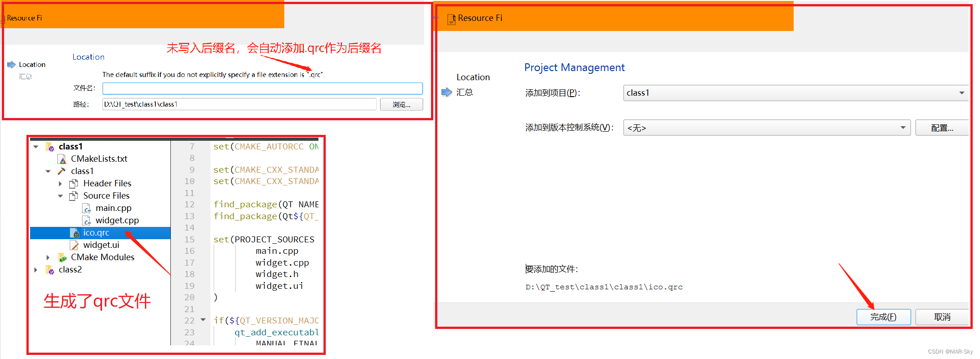This screenshot has height=359, width=980.
Task: Collapse the class1 root project node
Action: point(36,147)
